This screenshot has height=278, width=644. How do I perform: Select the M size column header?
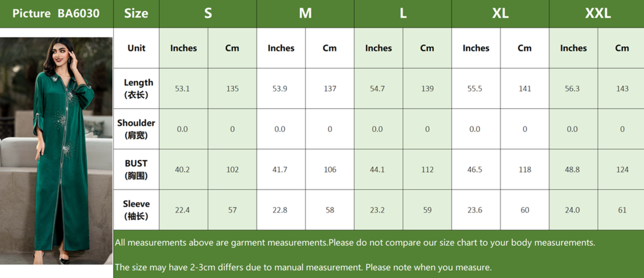pos(305,14)
